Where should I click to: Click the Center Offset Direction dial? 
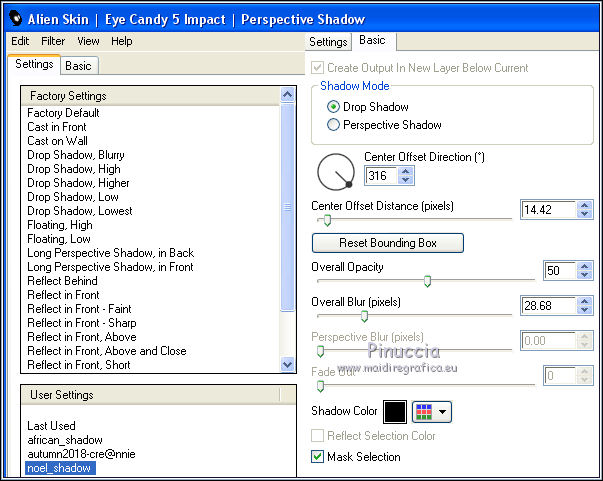[x=336, y=172]
